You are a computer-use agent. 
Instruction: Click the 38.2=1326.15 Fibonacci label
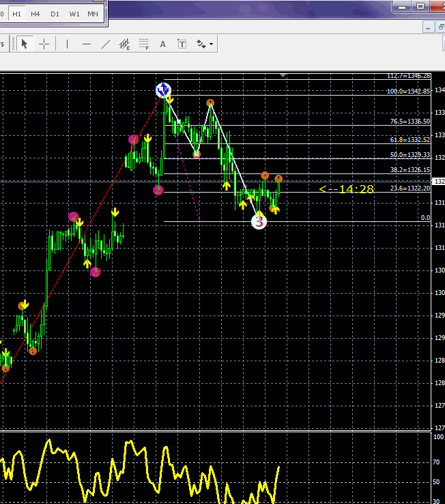click(410, 170)
